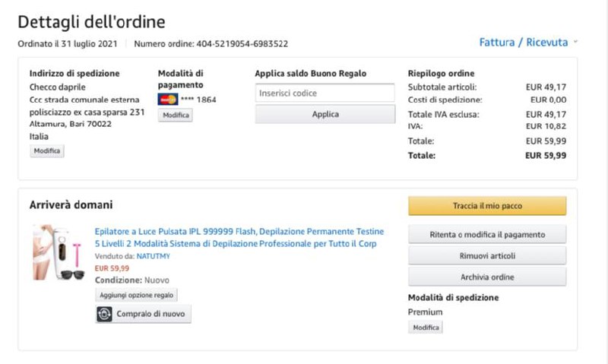This screenshot has width=608, height=364.
Task: Select Ritenta o modifica il pagamento
Action: pyautogui.click(x=487, y=234)
